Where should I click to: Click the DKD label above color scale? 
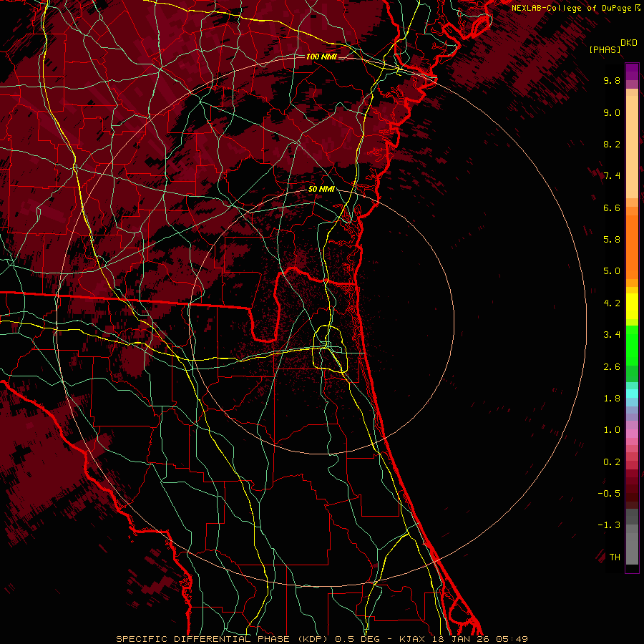click(x=629, y=43)
